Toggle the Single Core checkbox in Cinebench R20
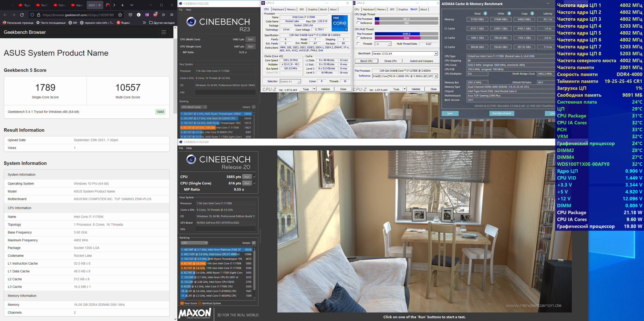This screenshot has height=321, width=644. (x=255, y=183)
